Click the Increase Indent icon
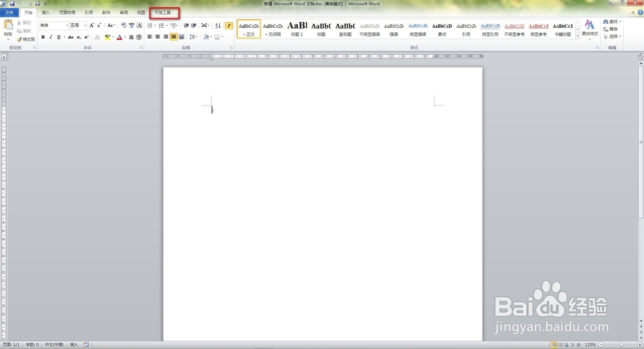 coord(194,26)
